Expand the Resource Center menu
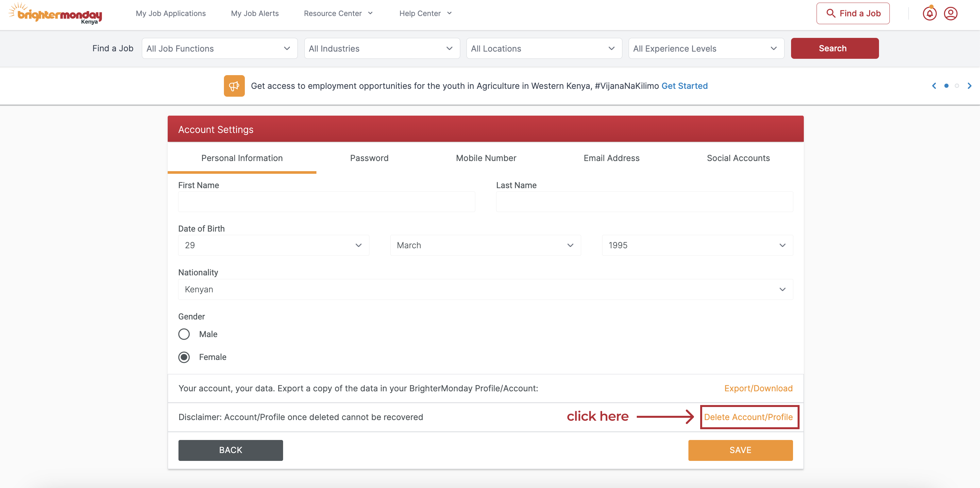This screenshot has height=488, width=980. click(x=338, y=13)
